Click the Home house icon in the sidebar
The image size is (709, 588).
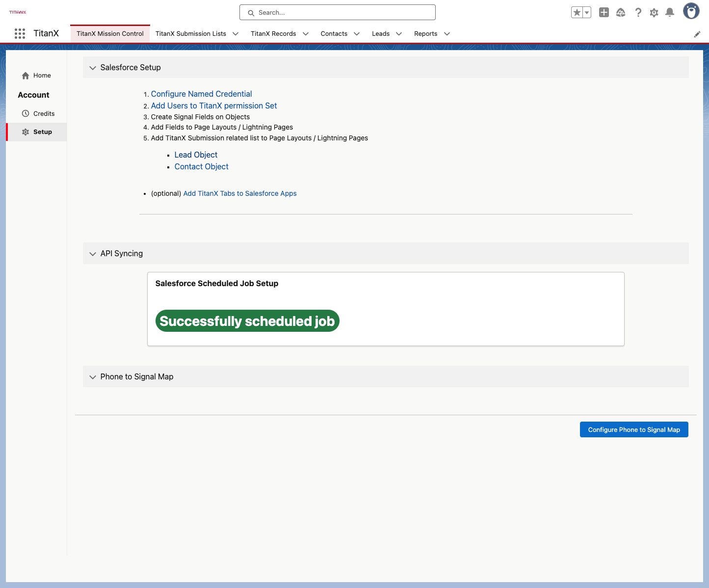26,76
